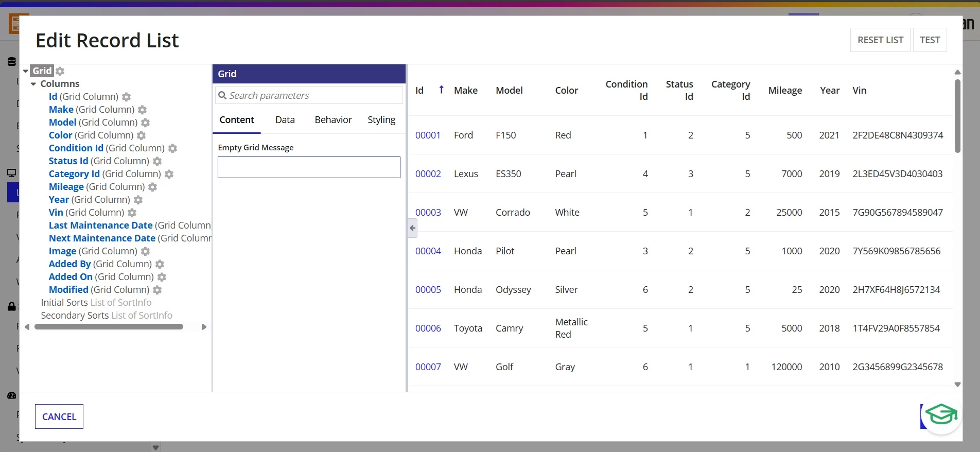Click the CANCEL button
This screenshot has width=980, height=452.
pos(59,416)
